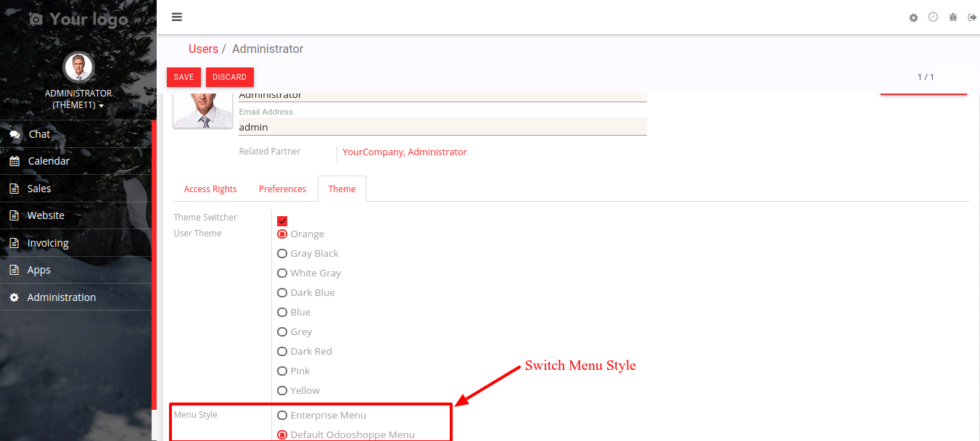Choose the Default Odooshoppe Menu style

point(282,434)
